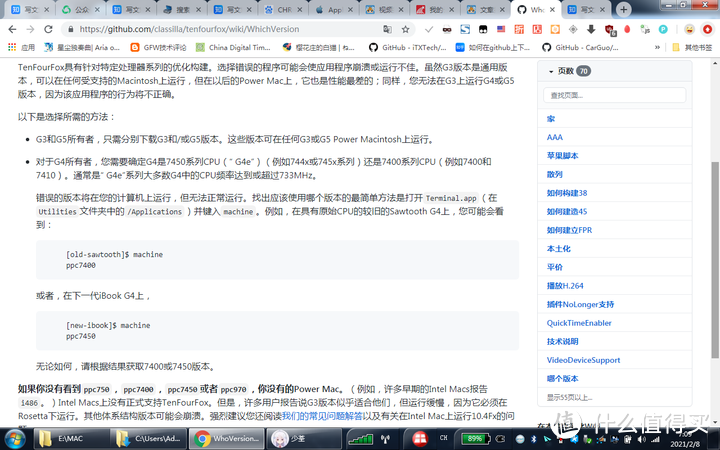Image resolution: width=720 pixels, height=450 pixels.
Task: Reload the current page
Action: (x=48, y=29)
